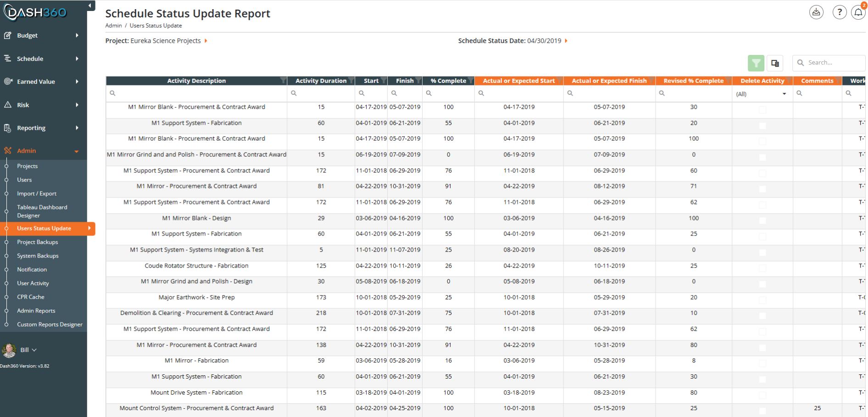Check Delete Activity for Demolition & Clearing row
868x417 pixels.
click(x=762, y=316)
